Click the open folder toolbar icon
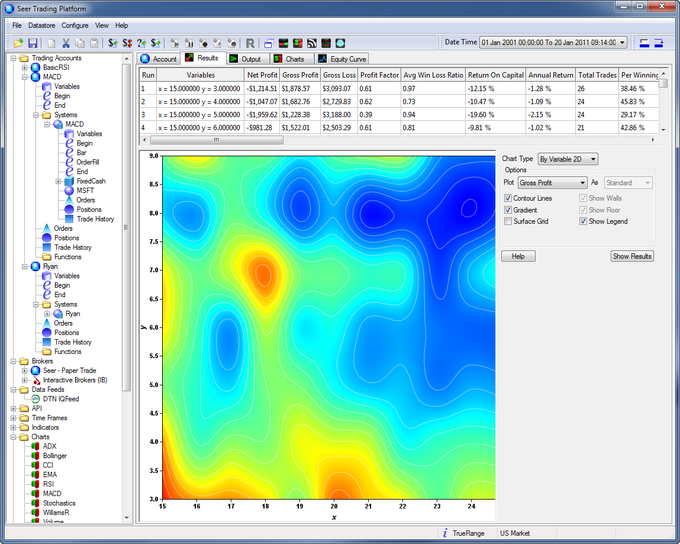The width and height of the screenshot is (680, 544). point(18,43)
